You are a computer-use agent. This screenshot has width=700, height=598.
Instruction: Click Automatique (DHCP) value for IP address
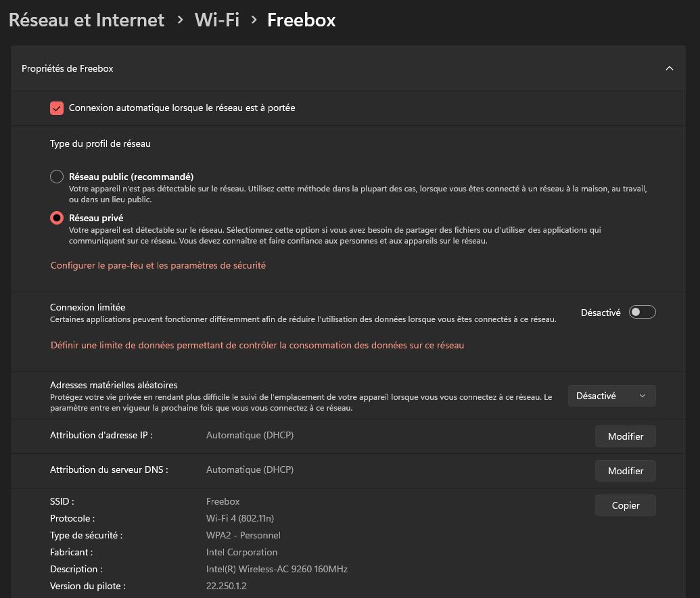tap(250, 436)
